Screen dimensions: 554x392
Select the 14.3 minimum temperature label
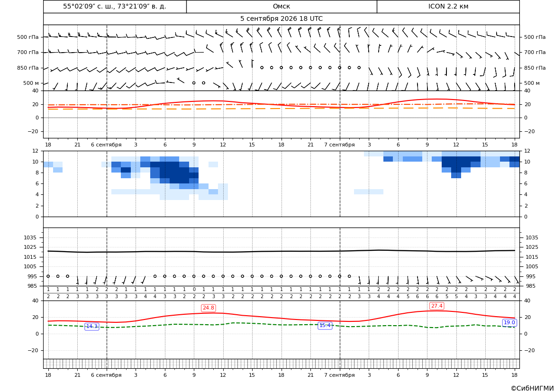[x=92, y=326]
